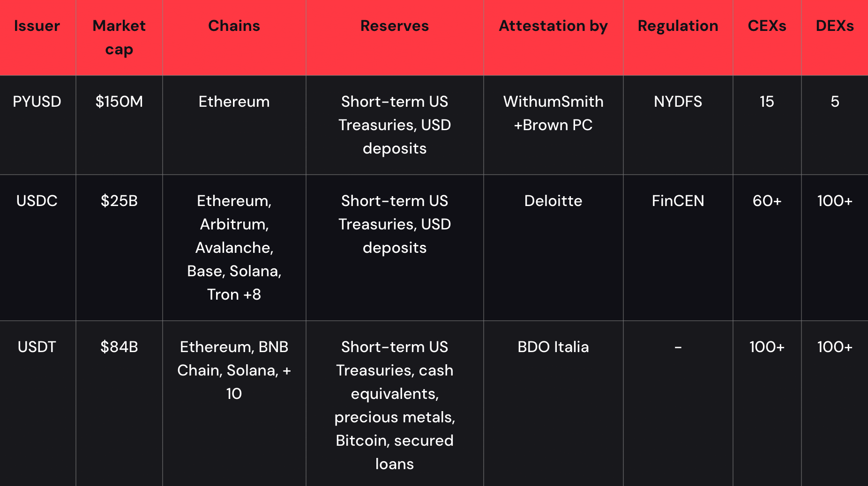
Task: Click the NYDFS regulation cell
Action: click(678, 102)
